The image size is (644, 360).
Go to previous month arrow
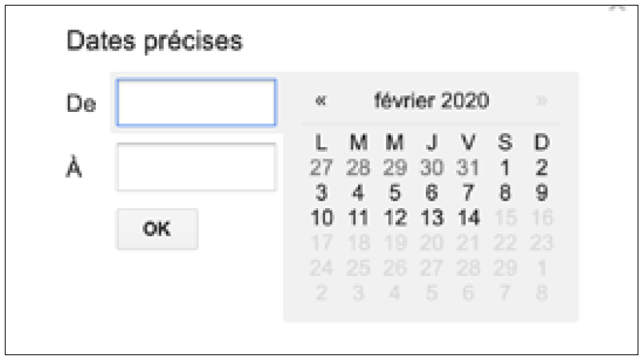tap(320, 101)
